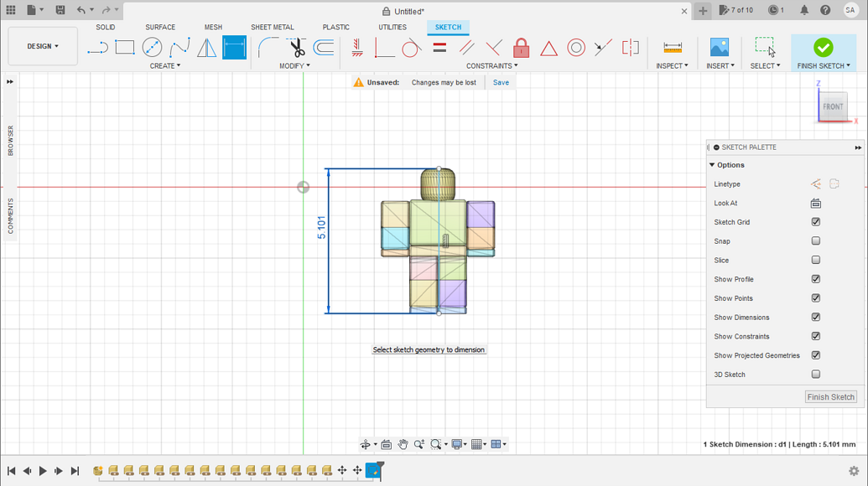
Task: Jump to the start of timeline
Action: click(x=11, y=471)
